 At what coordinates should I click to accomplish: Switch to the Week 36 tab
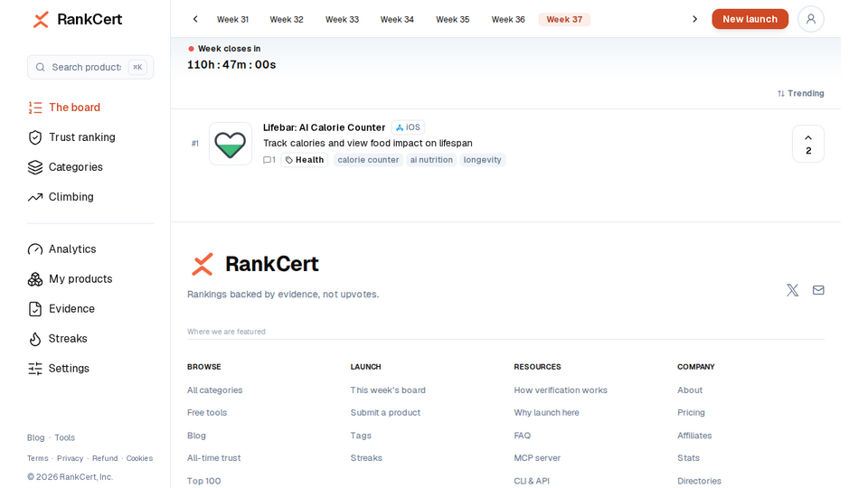(508, 19)
